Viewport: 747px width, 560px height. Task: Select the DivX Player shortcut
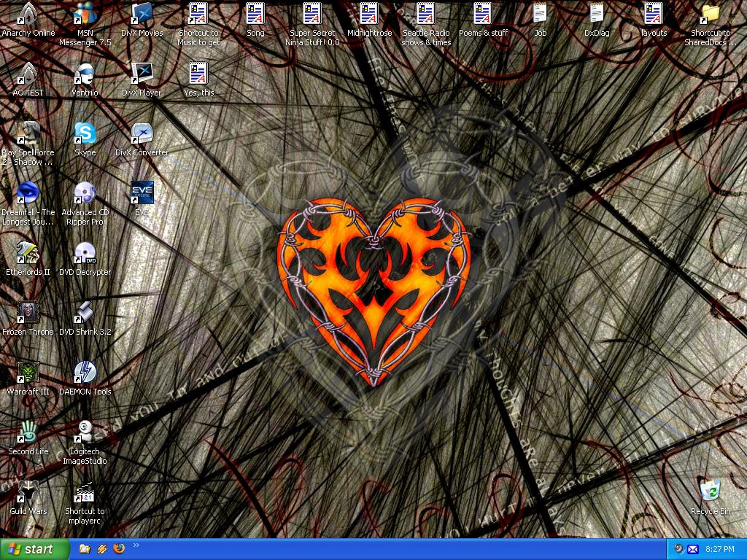[142, 74]
